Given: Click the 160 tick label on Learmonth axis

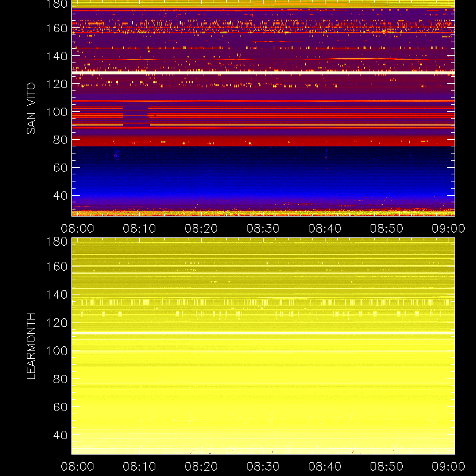Looking at the screenshot, I should (57, 267).
